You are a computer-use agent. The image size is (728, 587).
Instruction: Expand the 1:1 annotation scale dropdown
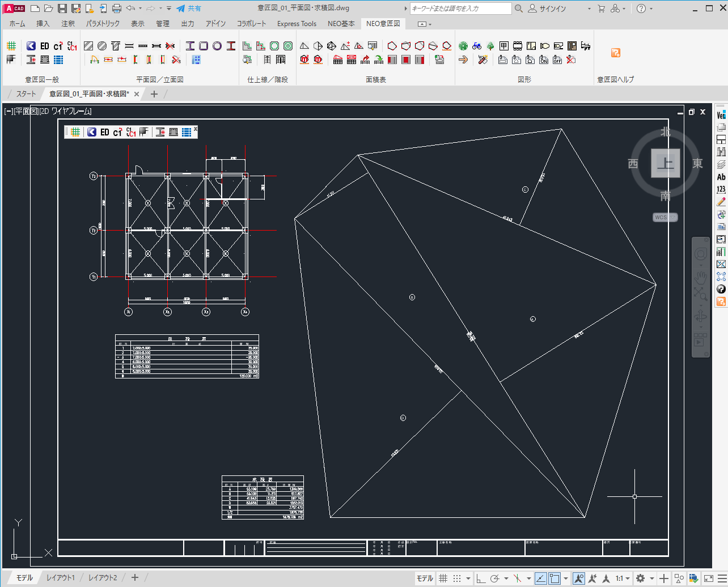tap(628, 579)
